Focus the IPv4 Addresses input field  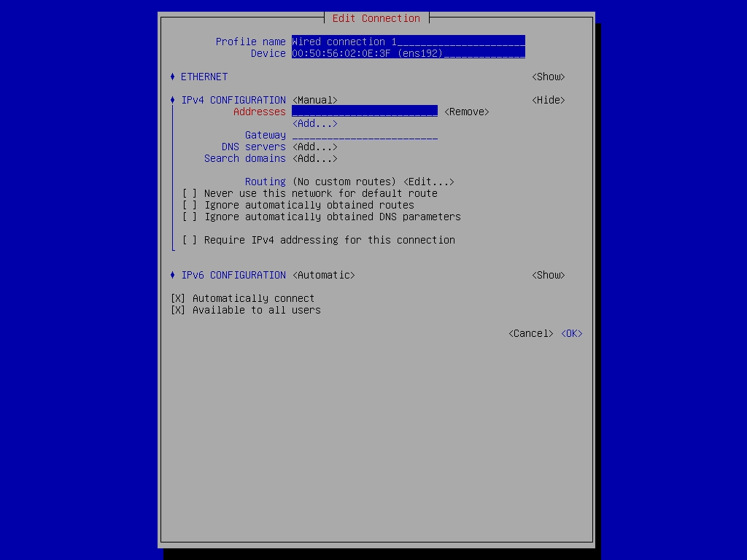[364, 112]
